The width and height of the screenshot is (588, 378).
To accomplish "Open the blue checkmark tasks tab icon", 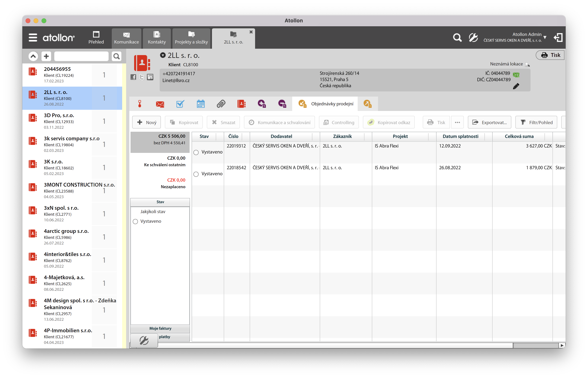I will pos(180,104).
